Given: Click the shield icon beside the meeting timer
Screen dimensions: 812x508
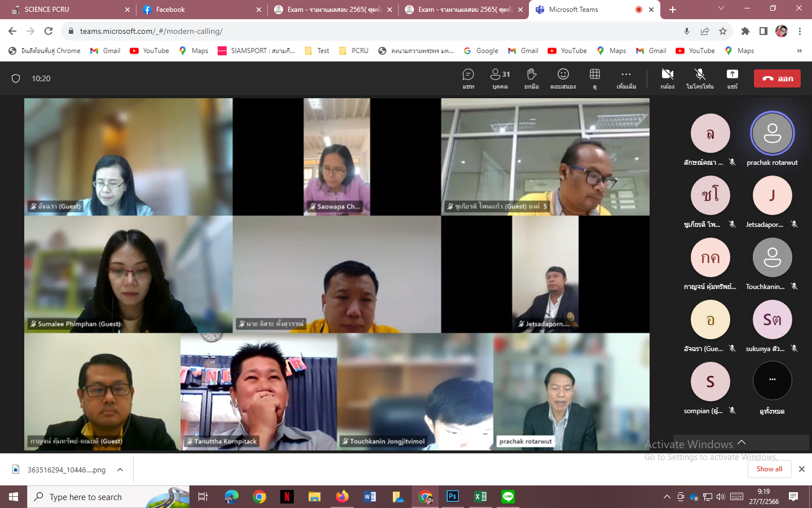Looking at the screenshot, I should coord(16,78).
